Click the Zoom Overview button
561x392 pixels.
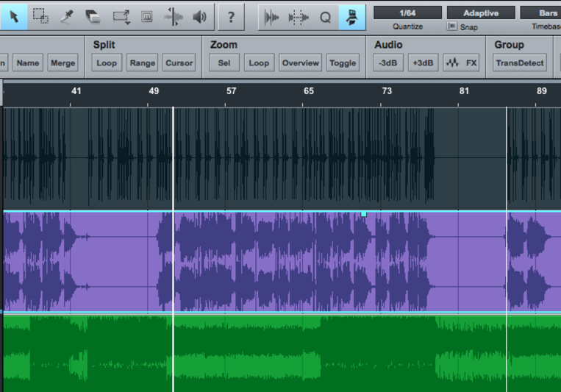click(x=301, y=63)
